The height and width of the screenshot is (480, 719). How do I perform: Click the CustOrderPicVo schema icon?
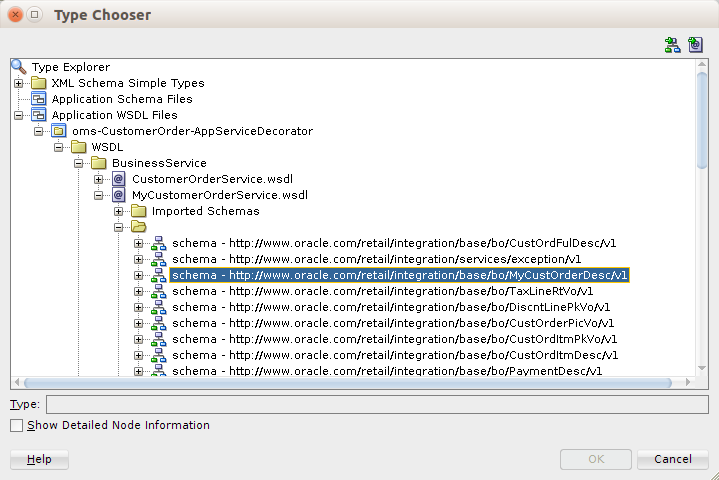tap(159, 324)
